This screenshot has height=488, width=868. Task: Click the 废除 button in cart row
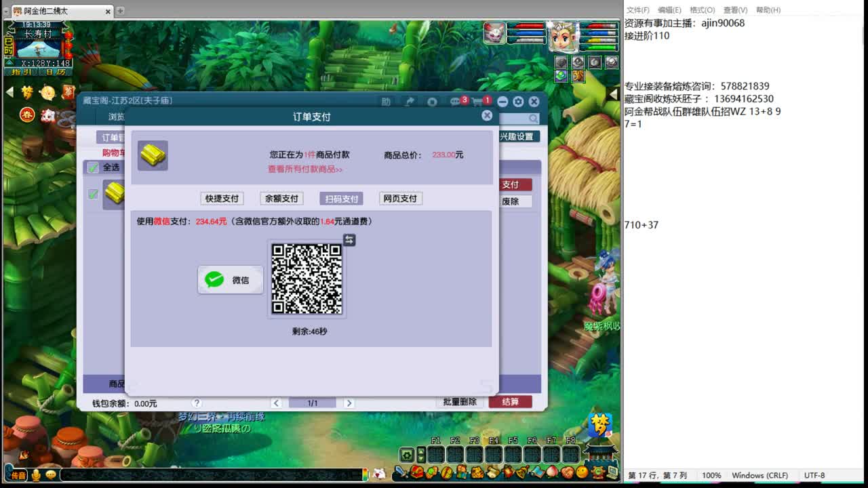515,201
